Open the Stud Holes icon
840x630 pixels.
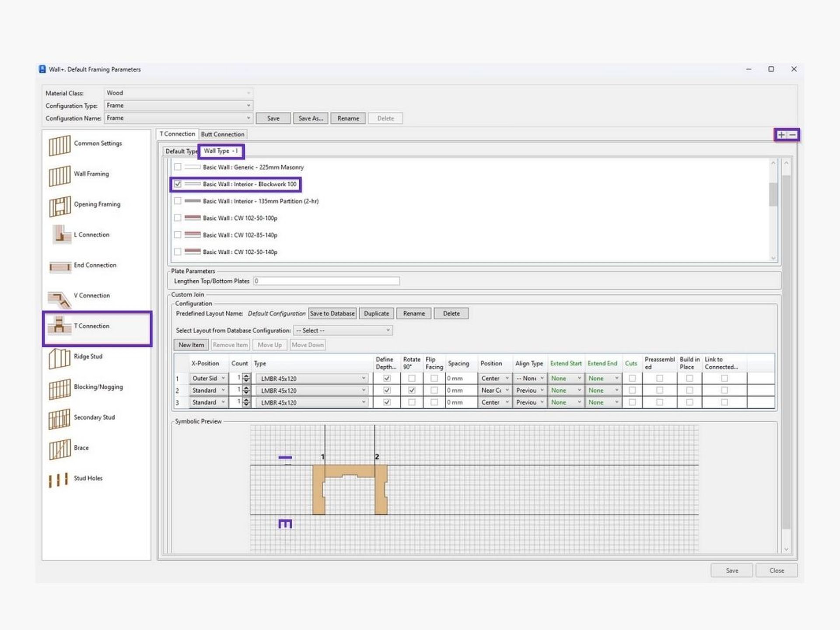click(58, 479)
